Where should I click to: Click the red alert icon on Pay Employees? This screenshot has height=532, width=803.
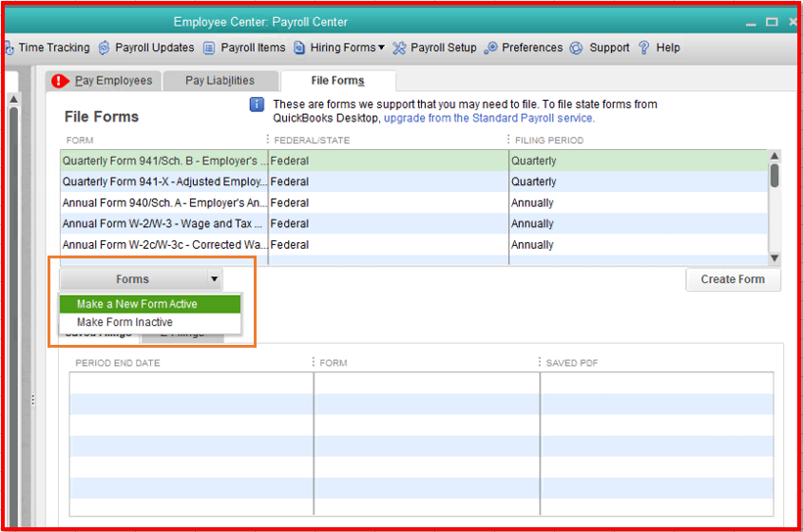60,81
